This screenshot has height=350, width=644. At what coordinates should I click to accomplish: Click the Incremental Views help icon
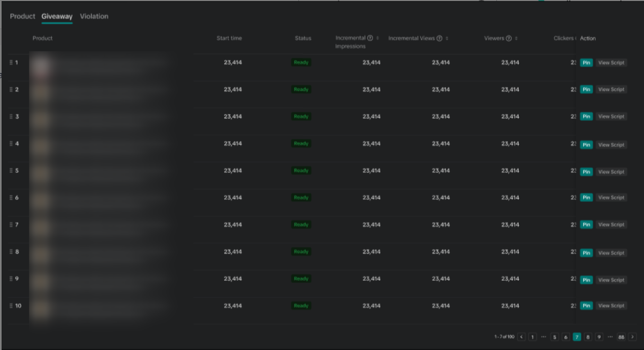click(x=439, y=38)
